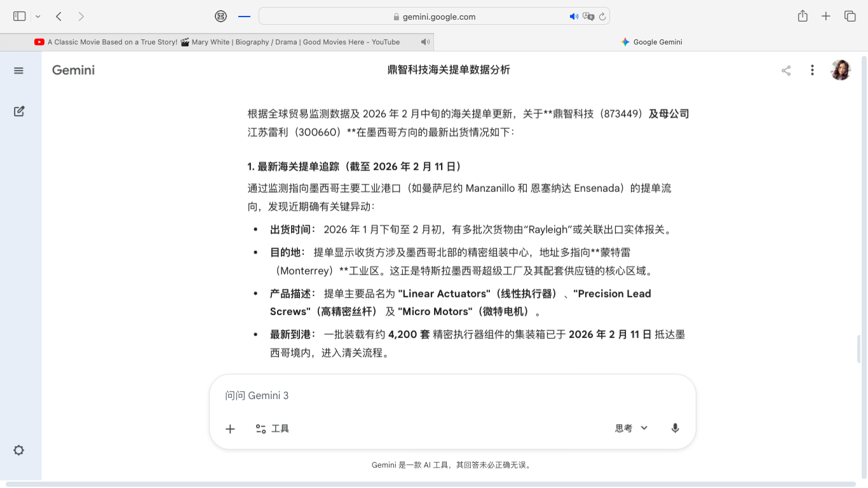
Task: Click the text "Linear Actuators"
Action: (444, 294)
